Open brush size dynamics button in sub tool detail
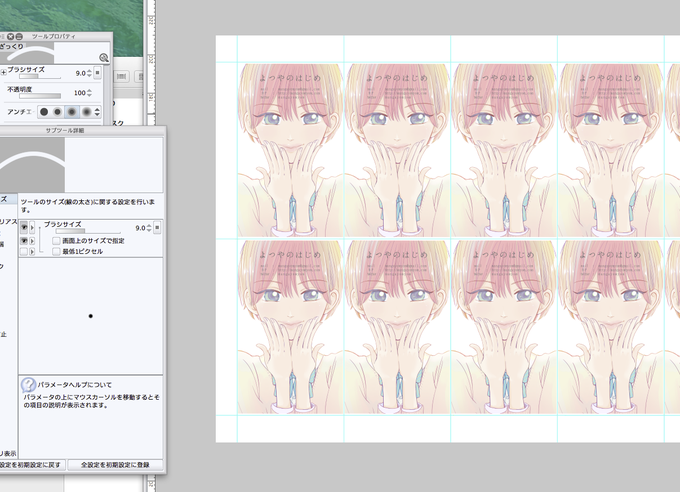Screen dimensions: 680x492 tap(157, 227)
